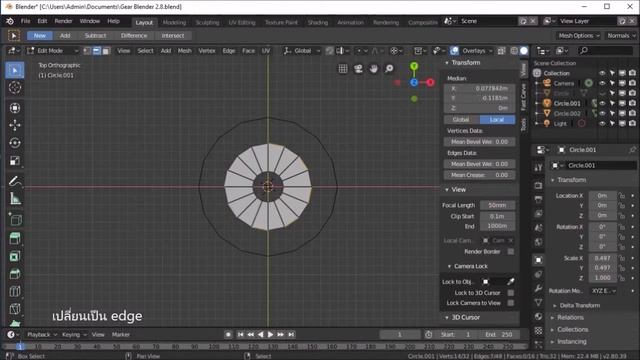The width and height of the screenshot is (640, 360).
Task: Toggle visibility eye of Camera object
Action: point(602,83)
